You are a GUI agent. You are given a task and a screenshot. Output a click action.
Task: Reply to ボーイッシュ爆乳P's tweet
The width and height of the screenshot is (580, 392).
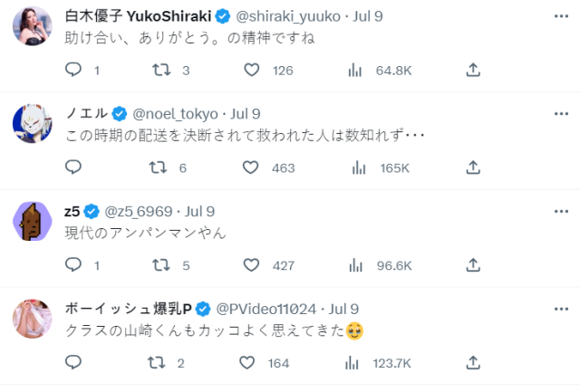(74, 363)
